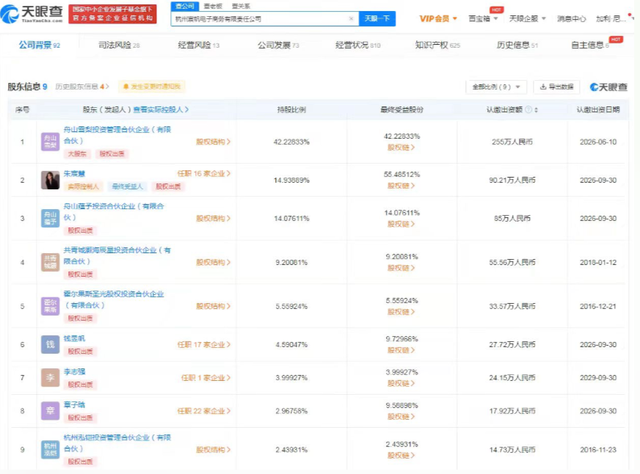The width and height of the screenshot is (640, 474).
Task: Open 任职 16 家企业 link
Action: click(204, 174)
